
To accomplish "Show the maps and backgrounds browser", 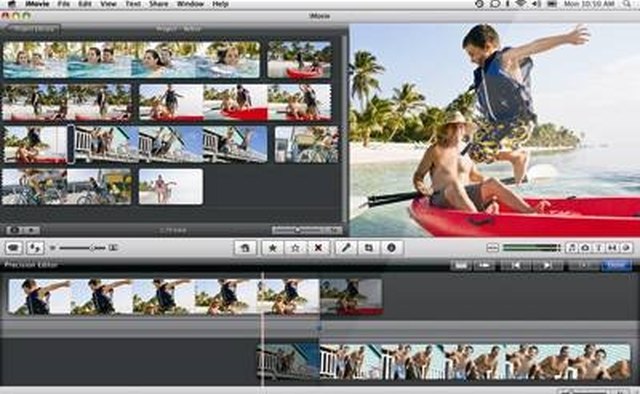I will (626, 247).
